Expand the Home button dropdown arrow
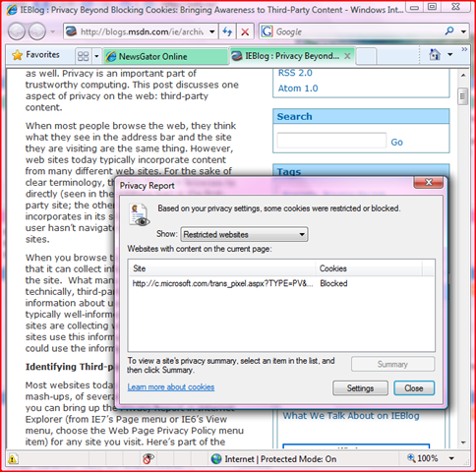The height and width of the screenshot is (472, 476). [x=450, y=55]
